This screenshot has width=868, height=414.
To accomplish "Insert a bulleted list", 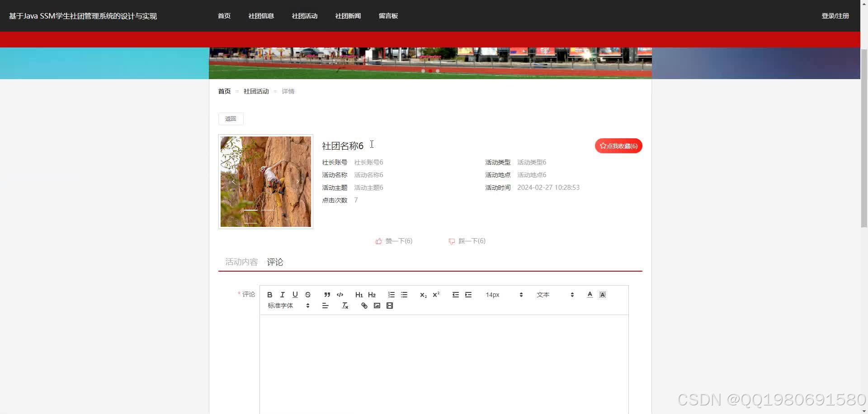I will 404,295.
